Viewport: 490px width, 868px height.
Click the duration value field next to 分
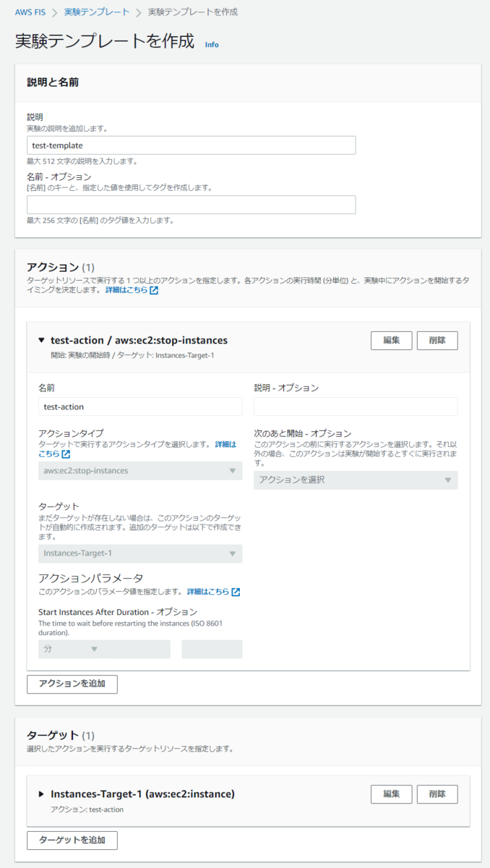[x=212, y=649]
